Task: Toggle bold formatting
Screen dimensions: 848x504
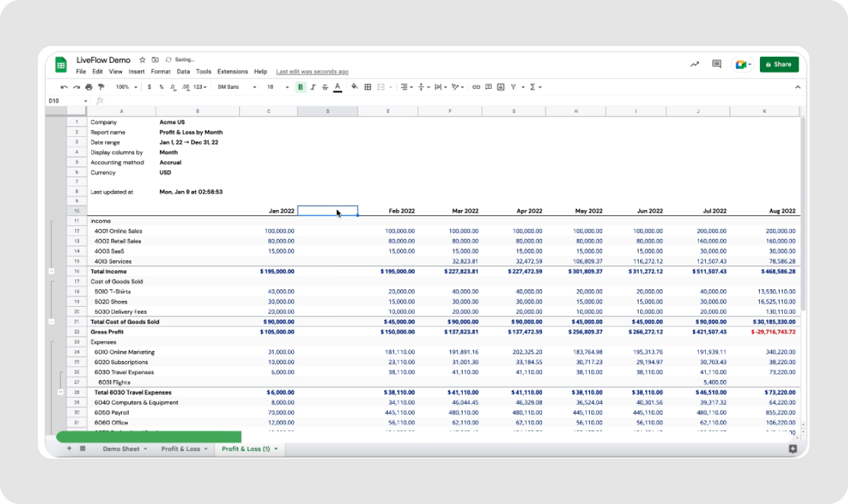Action: pos(300,87)
